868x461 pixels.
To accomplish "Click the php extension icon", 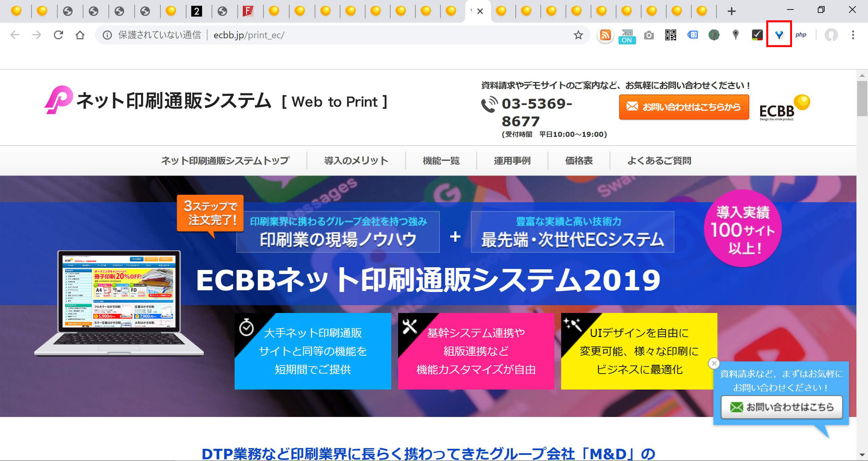I will pos(801,35).
